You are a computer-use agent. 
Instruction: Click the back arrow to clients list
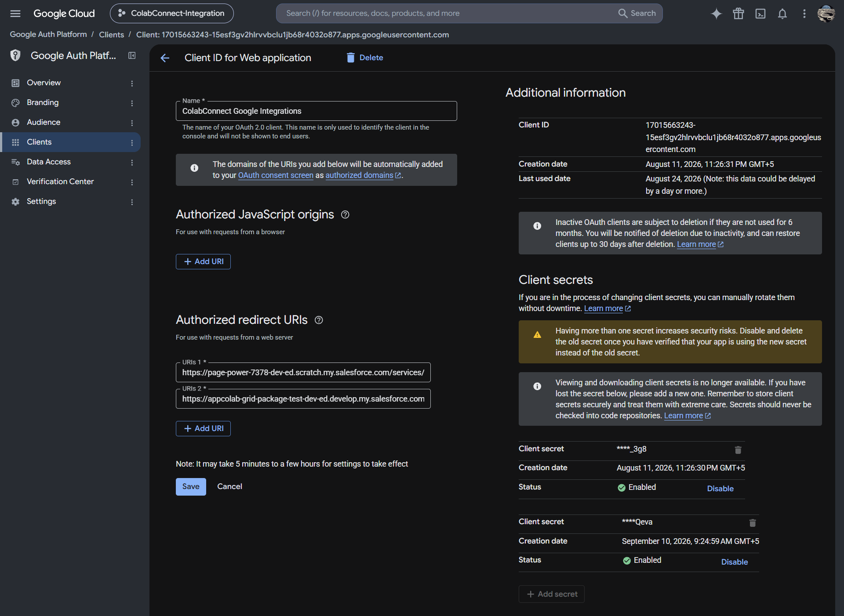pyautogui.click(x=165, y=58)
